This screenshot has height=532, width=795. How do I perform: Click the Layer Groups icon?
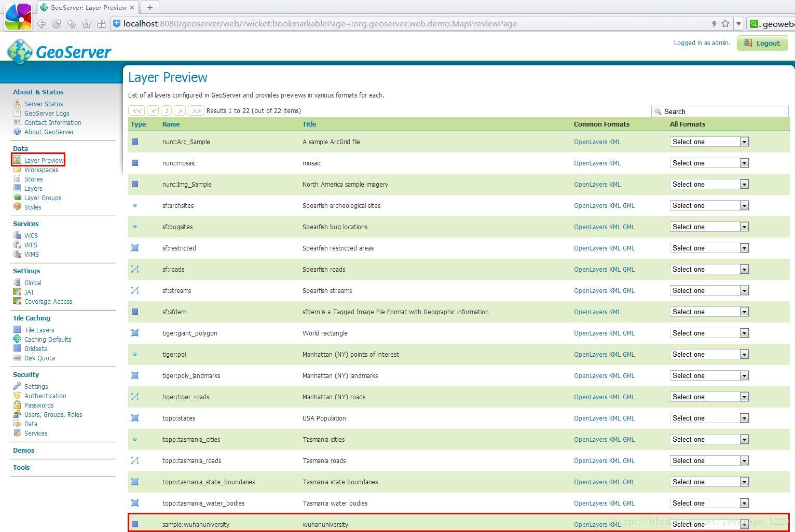coord(17,198)
